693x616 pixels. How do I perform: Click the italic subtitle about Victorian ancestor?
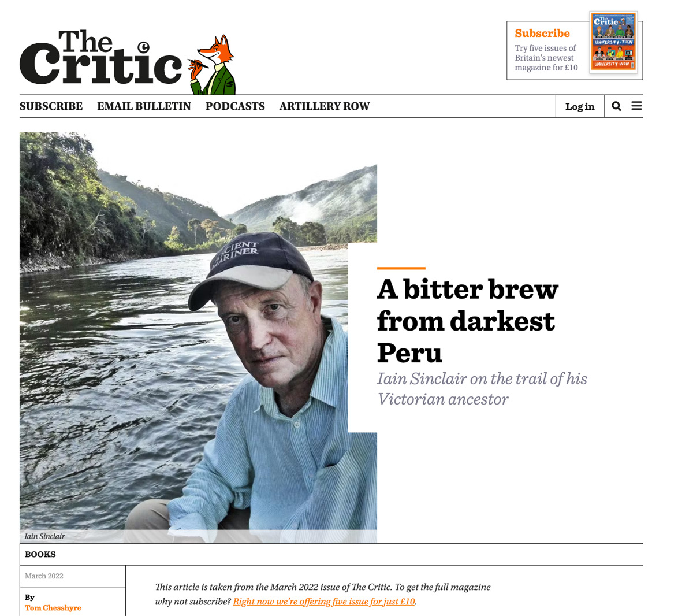[x=482, y=389]
